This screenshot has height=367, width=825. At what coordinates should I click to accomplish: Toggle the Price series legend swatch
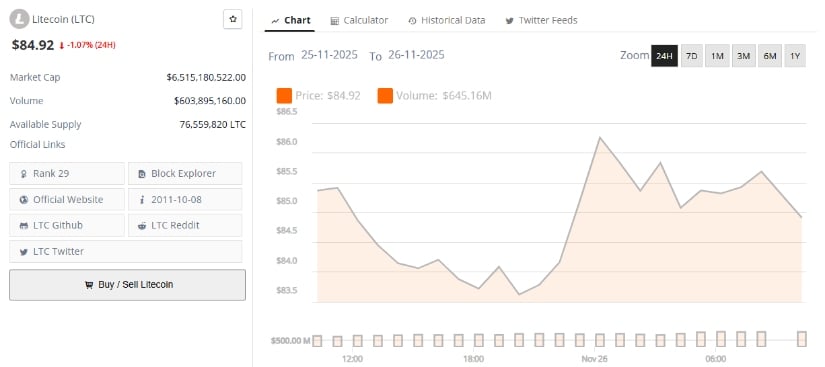tap(284, 96)
